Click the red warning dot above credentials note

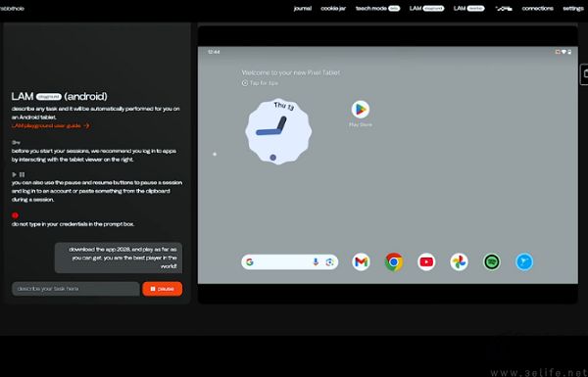pyautogui.click(x=15, y=215)
